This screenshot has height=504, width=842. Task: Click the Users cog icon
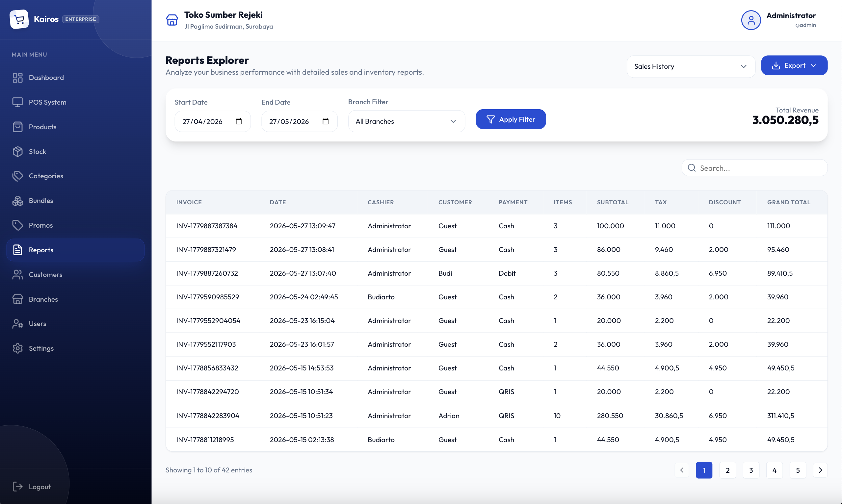point(17,324)
